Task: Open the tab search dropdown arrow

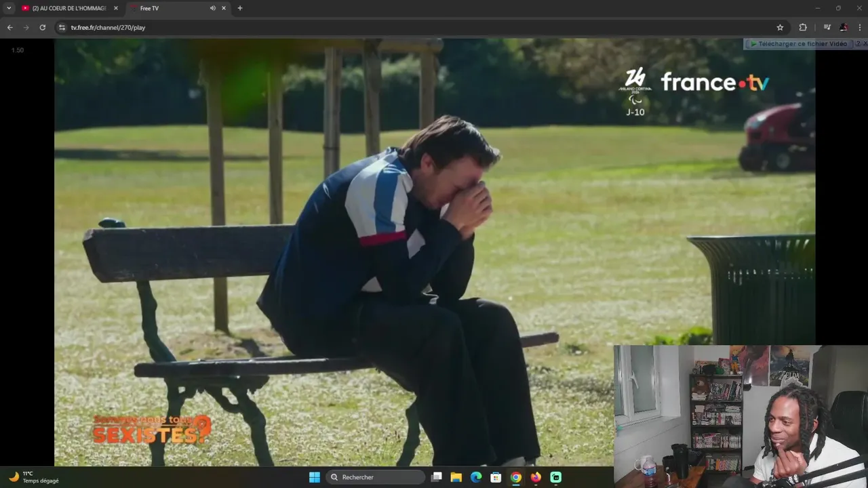Action: point(9,8)
